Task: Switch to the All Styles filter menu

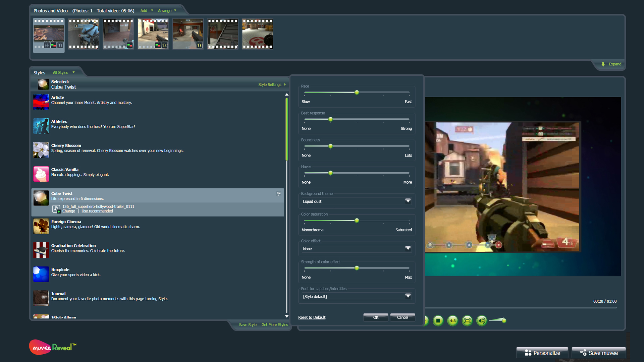Action: [x=63, y=72]
